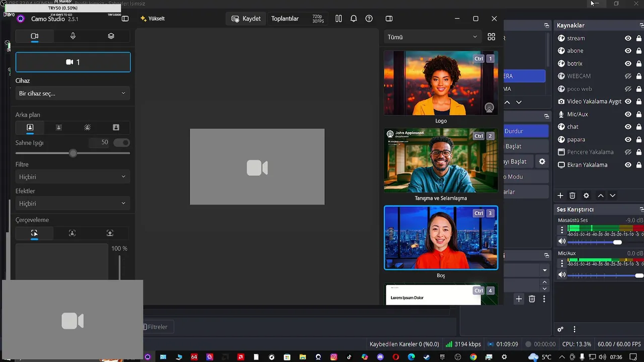This screenshot has width=644, height=362.
Task: Move source up in Kaynaklar list
Action: coord(600,196)
